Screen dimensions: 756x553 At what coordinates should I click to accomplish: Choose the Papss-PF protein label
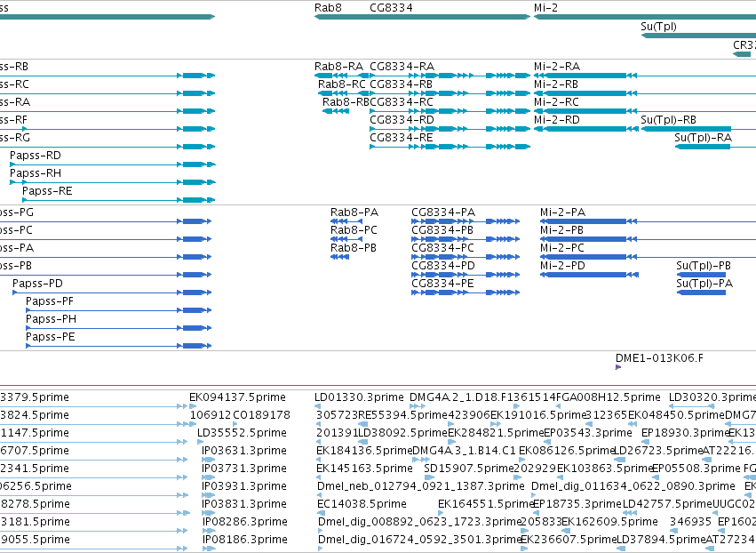50,302
